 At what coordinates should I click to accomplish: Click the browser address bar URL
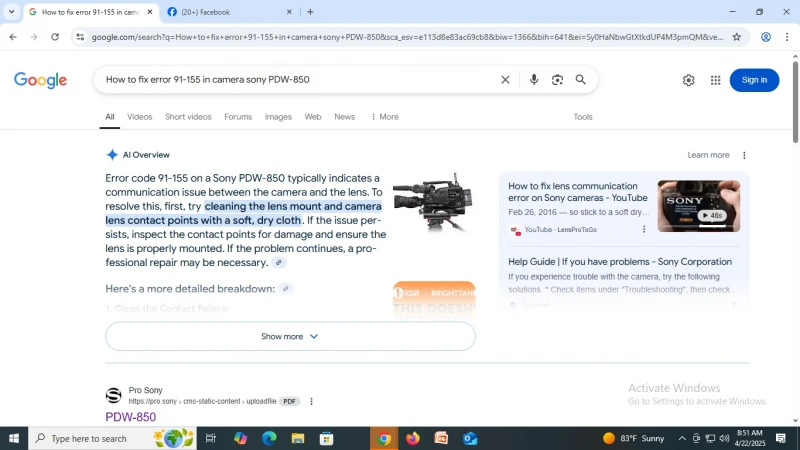pyautogui.click(x=407, y=37)
